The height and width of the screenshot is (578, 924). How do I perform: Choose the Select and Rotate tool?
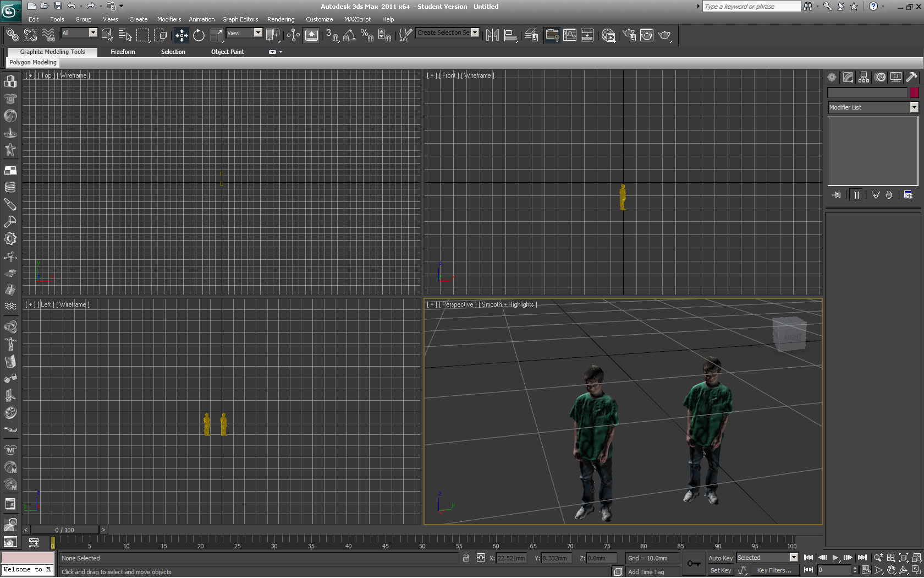(199, 35)
